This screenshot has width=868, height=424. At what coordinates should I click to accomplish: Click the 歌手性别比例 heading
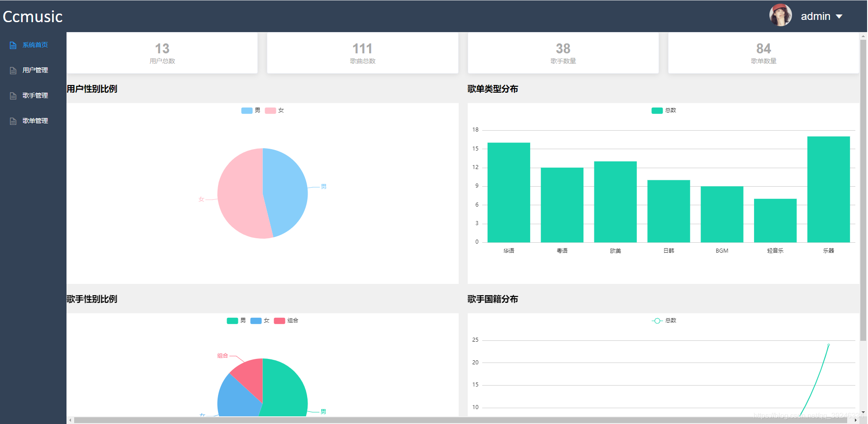92,299
